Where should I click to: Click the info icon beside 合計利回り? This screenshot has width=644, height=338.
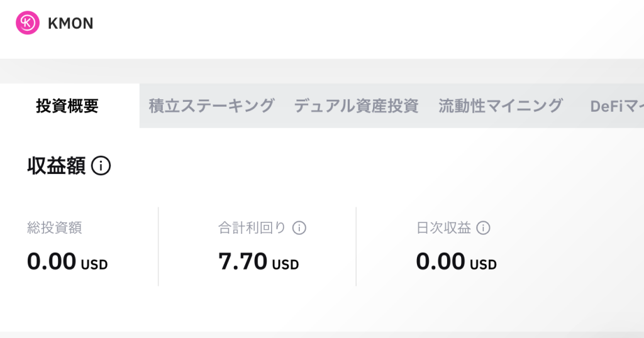(299, 228)
